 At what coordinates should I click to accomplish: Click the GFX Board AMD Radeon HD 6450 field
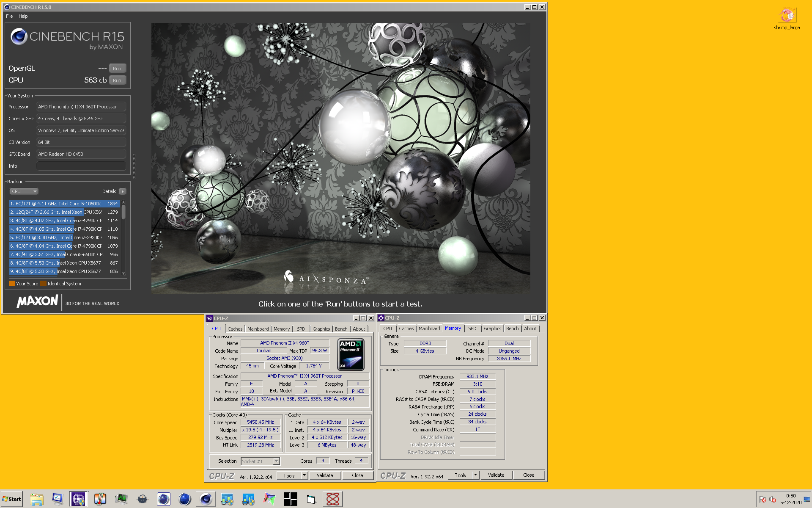pyautogui.click(x=81, y=154)
